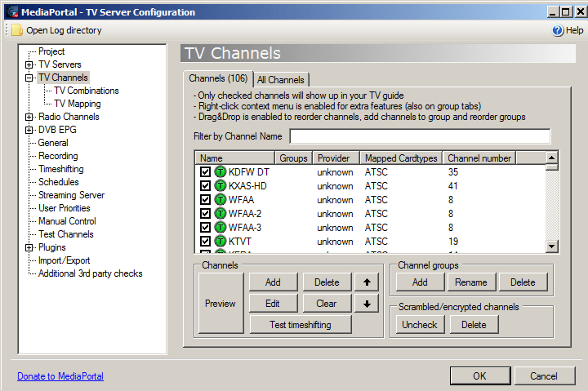This screenshot has height=391, width=588.
Task: Select Schedules in the tree
Action: (59, 182)
